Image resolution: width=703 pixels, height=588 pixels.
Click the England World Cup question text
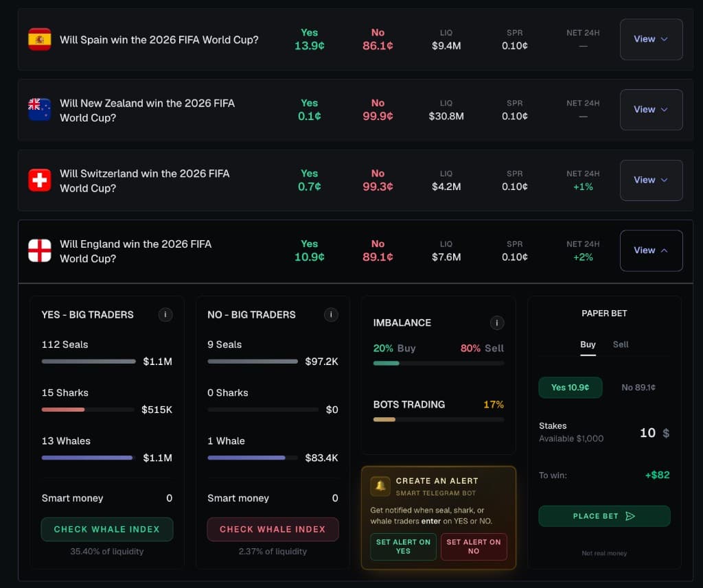tap(135, 251)
